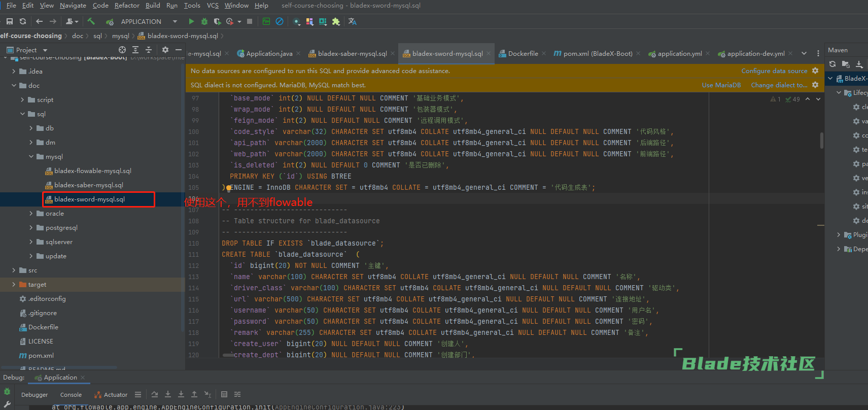Reload all Maven projects
Image resolution: width=868 pixels, height=410 pixels.
coord(832,64)
